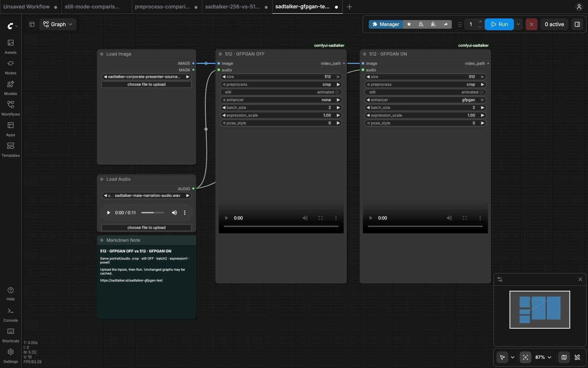Viewport: 588px width, 368px height.
Task: Collapse the Load Audio node via its dot
Action: point(102,179)
